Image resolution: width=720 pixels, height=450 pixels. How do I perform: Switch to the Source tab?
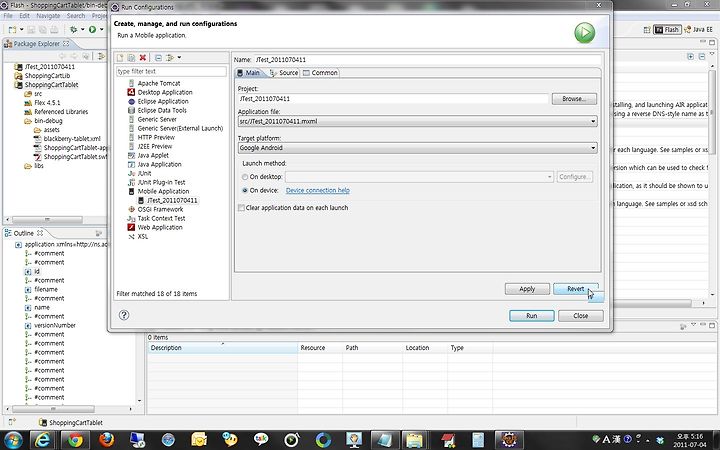[284, 73]
